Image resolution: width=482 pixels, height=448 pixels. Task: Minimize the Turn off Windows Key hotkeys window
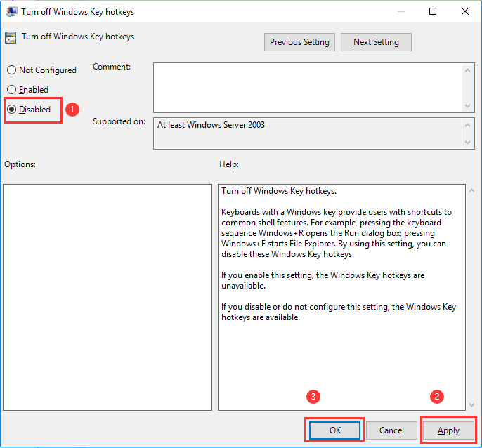tap(400, 11)
